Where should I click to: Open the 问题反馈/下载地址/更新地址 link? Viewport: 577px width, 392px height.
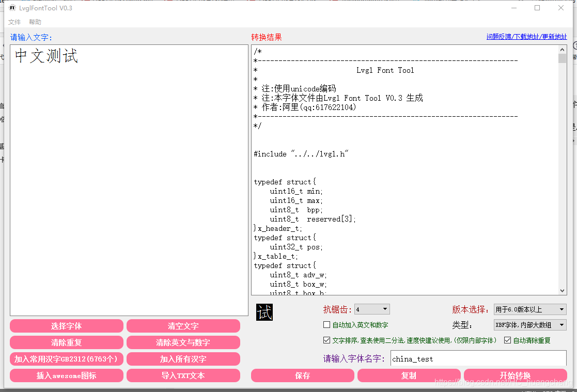526,37
